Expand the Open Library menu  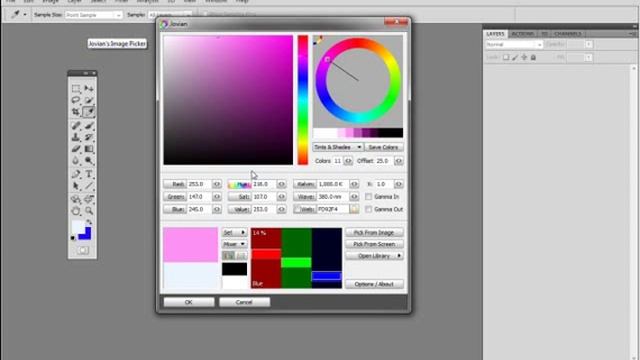point(374,256)
